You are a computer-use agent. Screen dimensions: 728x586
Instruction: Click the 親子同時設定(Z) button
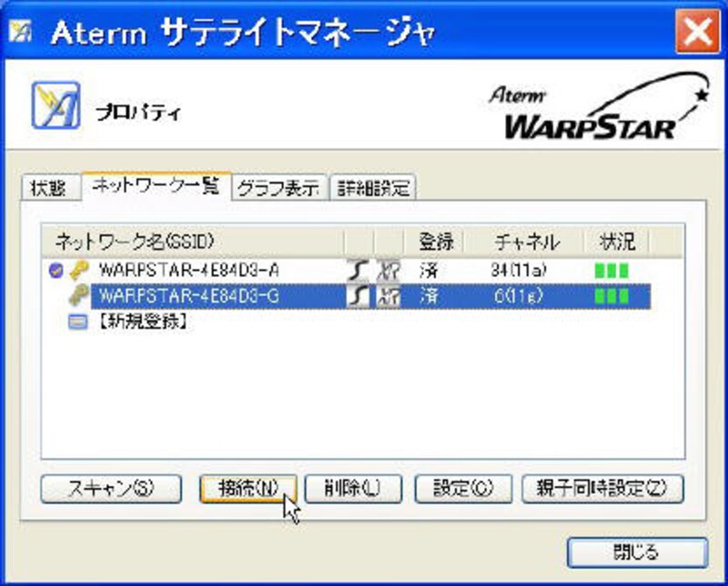pyautogui.click(x=602, y=487)
